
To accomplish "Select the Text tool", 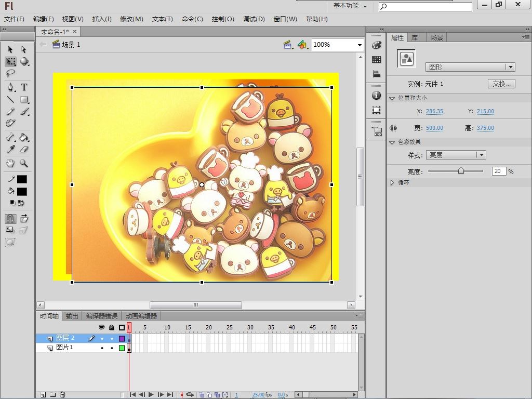I will tap(24, 87).
